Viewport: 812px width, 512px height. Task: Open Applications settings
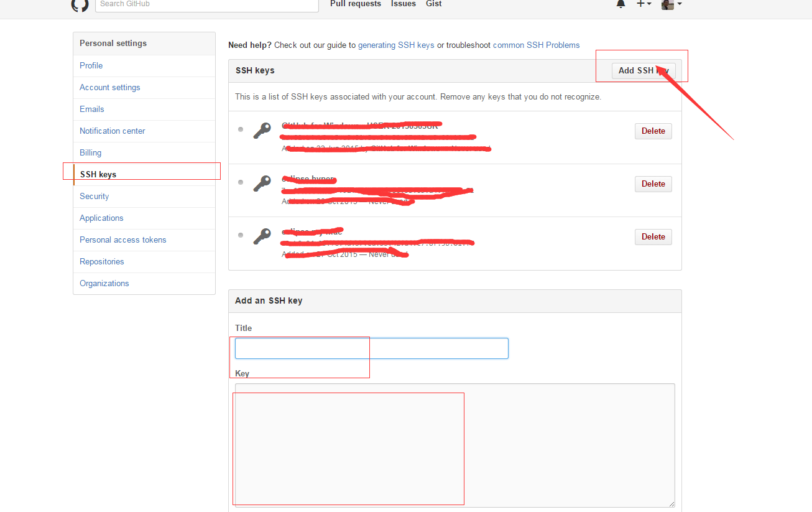[144, 218]
